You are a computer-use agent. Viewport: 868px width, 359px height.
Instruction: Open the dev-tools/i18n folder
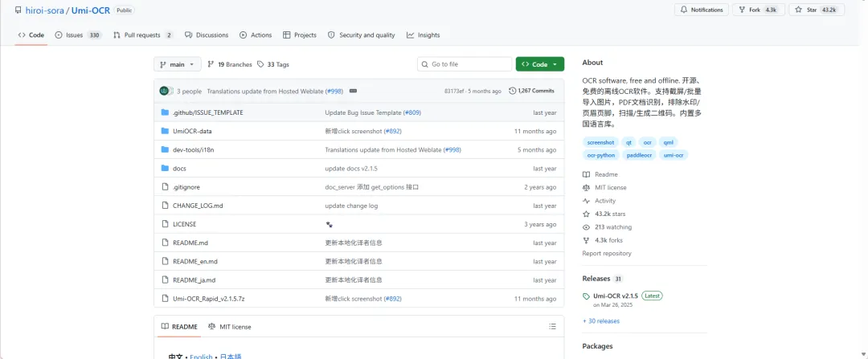point(194,150)
